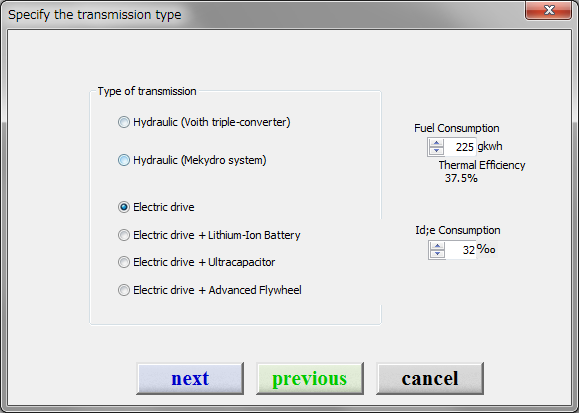
Task: Decrease Fuel Consumption with down arrow
Action: pyautogui.click(x=436, y=151)
